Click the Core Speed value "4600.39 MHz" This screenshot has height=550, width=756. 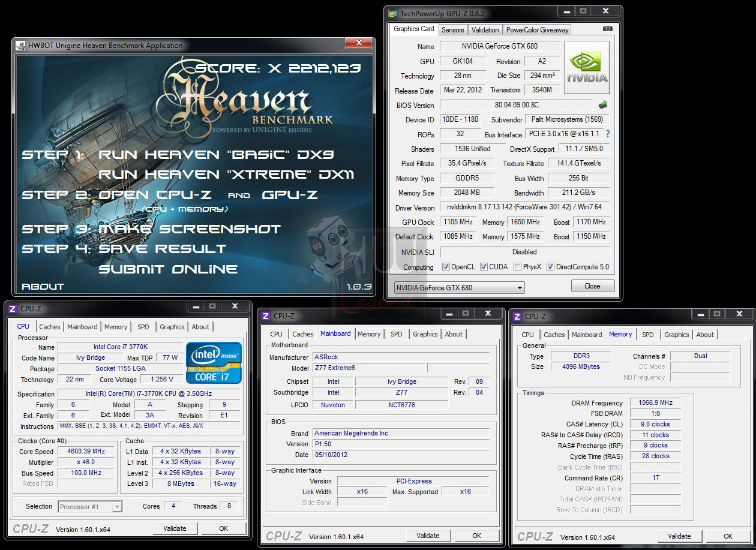pos(87,451)
